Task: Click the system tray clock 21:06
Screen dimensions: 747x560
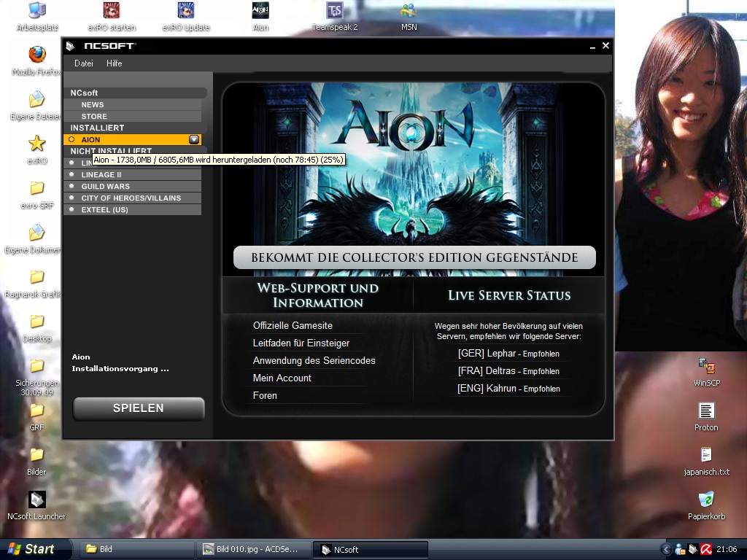Action: pyautogui.click(x=727, y=550)
